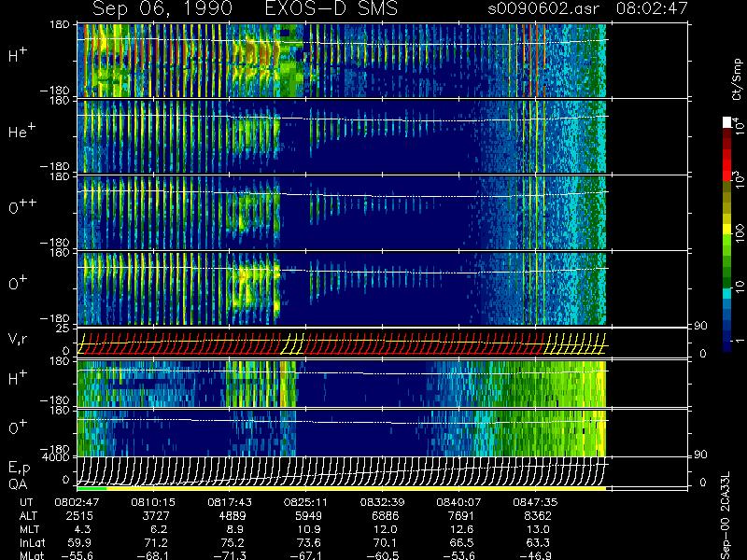Click the InLat value "75.2"
Image resolution: width=747 pixels, height=560 pixels.
point(233,543)
